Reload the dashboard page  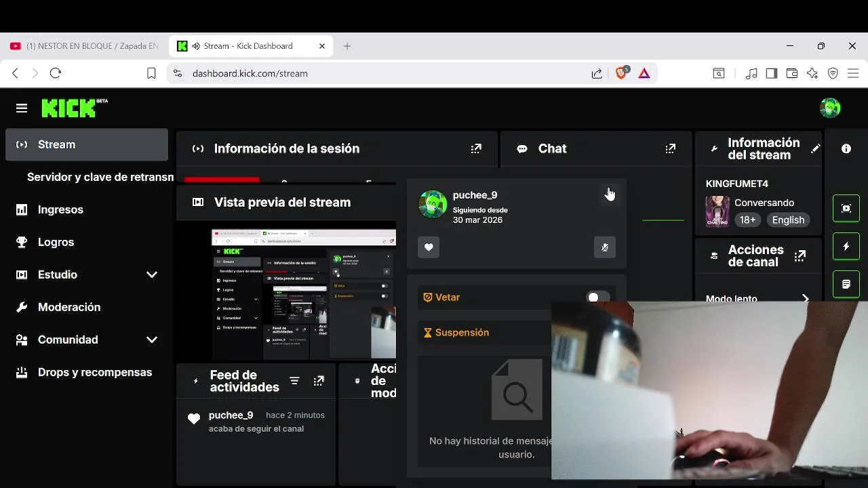coord(56,73)
